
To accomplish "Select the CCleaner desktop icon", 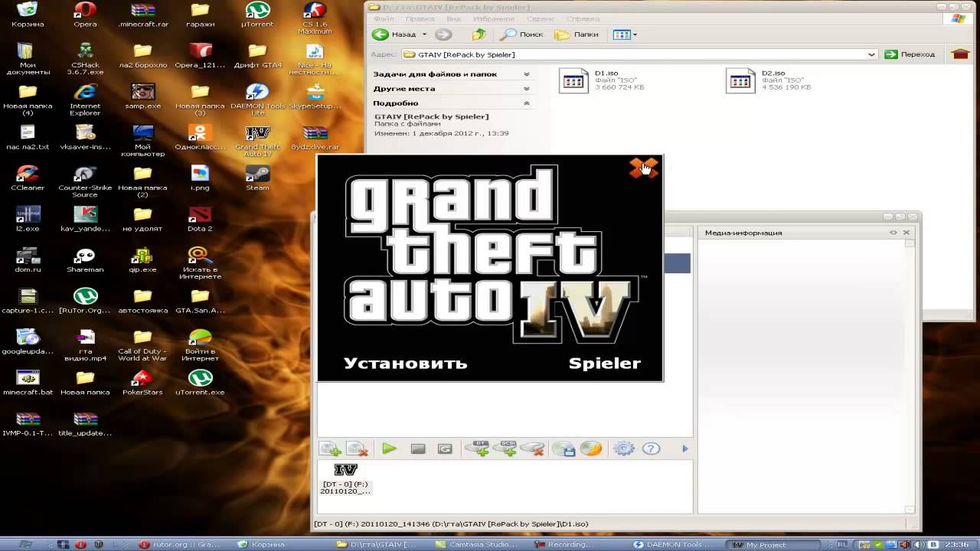I will tap(28, 178).
